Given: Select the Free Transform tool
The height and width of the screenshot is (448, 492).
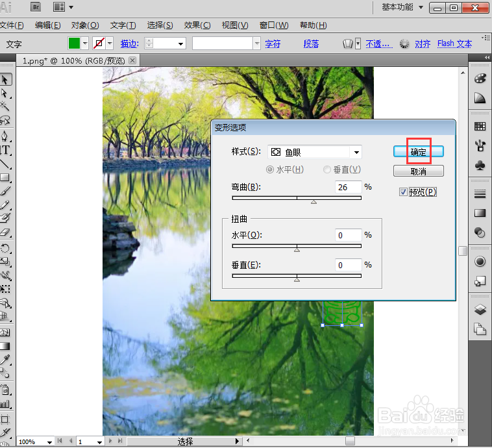Looking at the screenshot, I should tap(5, 289).
